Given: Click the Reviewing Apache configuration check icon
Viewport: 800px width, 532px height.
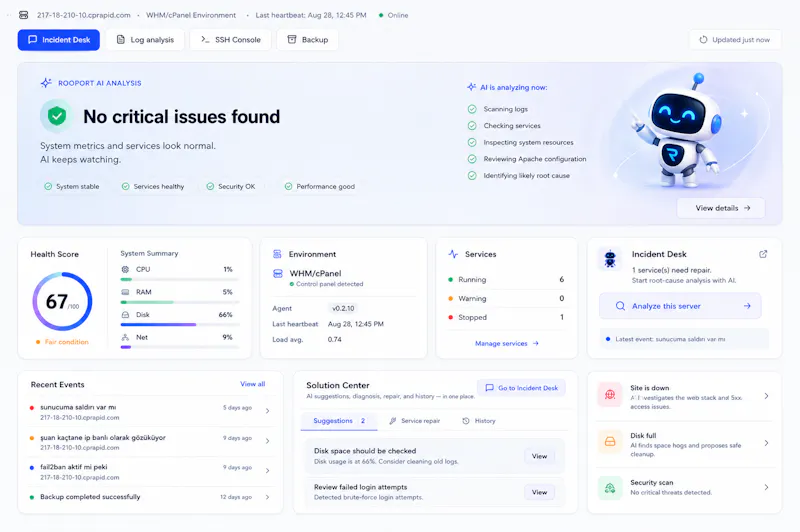Looking at the screenshot, I should (472, 159).
